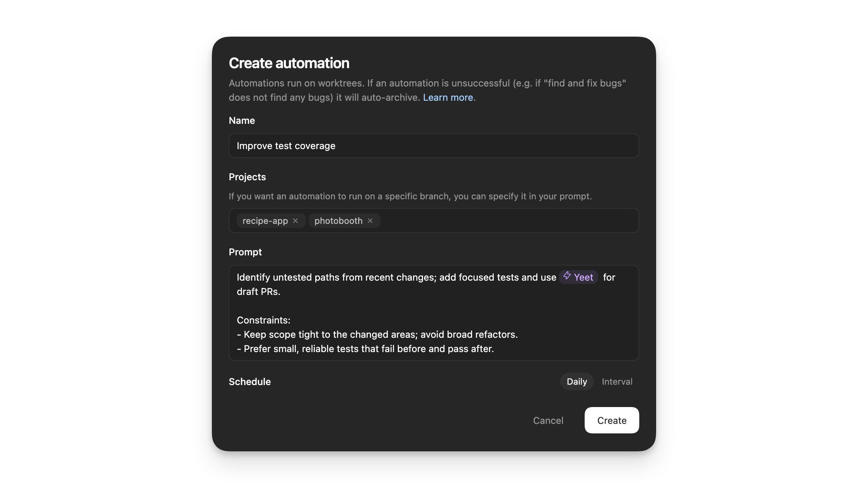Image resolution: width=868 pixels, height=488 pixels.
Task: Open the Projects selector to add another project
Action: point(477,221)
